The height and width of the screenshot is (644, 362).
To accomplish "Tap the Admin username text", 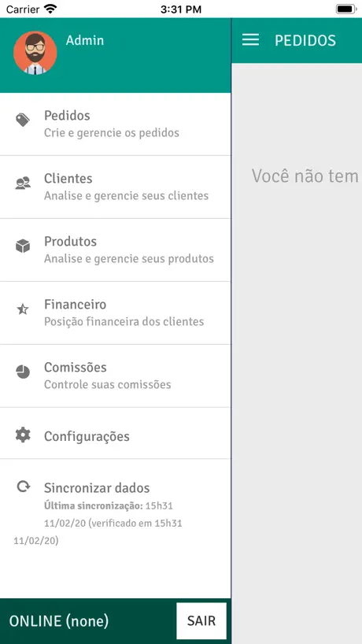I will 85,40.
